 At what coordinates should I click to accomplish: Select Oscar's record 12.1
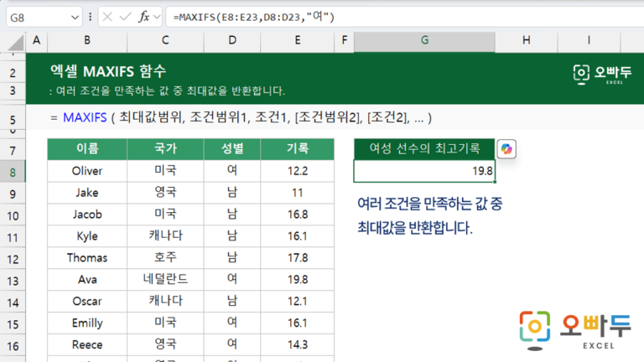click(x=298, y=302)
